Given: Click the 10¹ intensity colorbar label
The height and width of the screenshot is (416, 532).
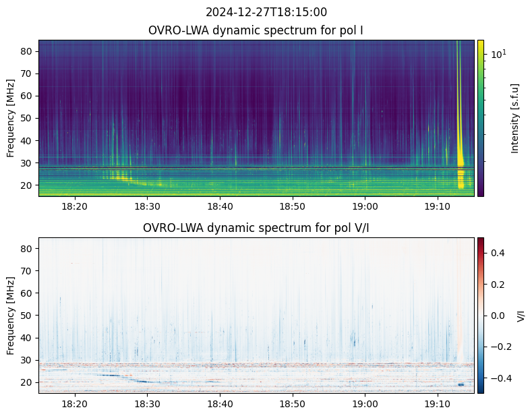Looking at the screenshot, I should pyautogui.click(x=499, y=54).
